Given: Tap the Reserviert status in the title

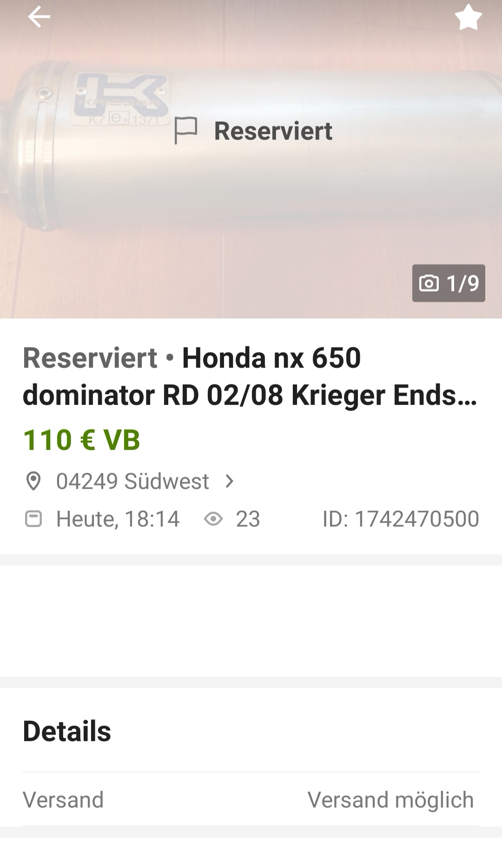Looking at the screenshot, I should (90, 358).
